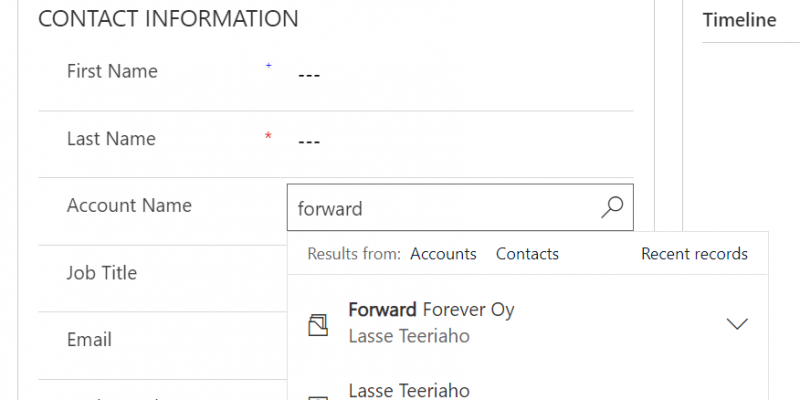Click the Email field label
Screen dimensions: 800x400
[x=89, y=340]
